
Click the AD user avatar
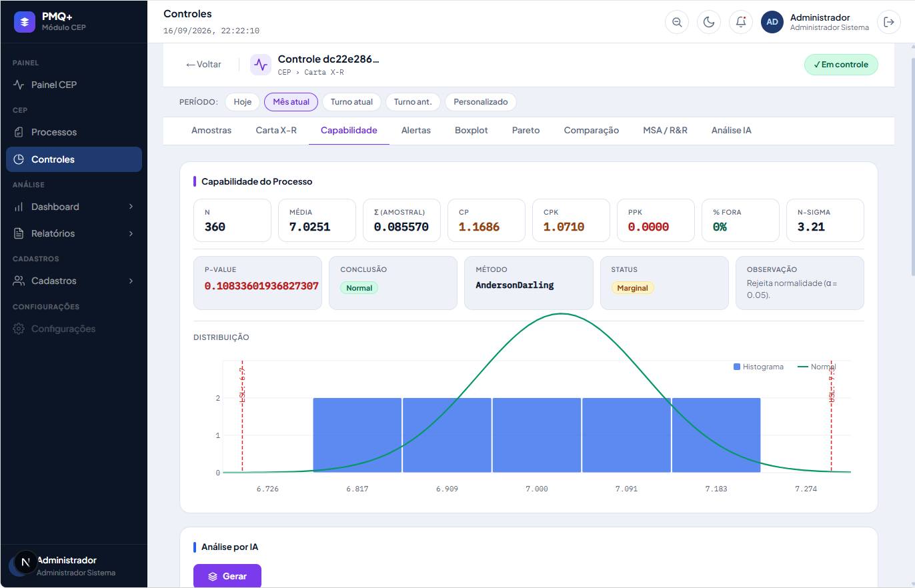point(772,22)
